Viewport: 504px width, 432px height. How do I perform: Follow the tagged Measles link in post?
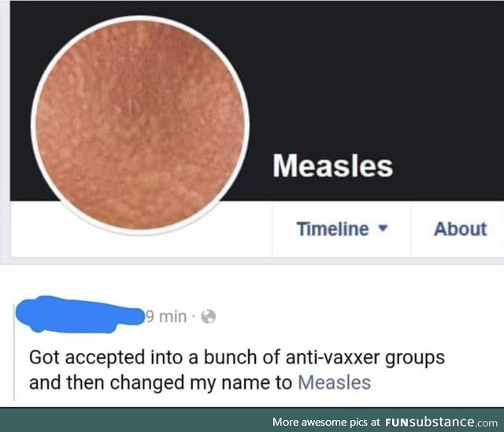335,382
